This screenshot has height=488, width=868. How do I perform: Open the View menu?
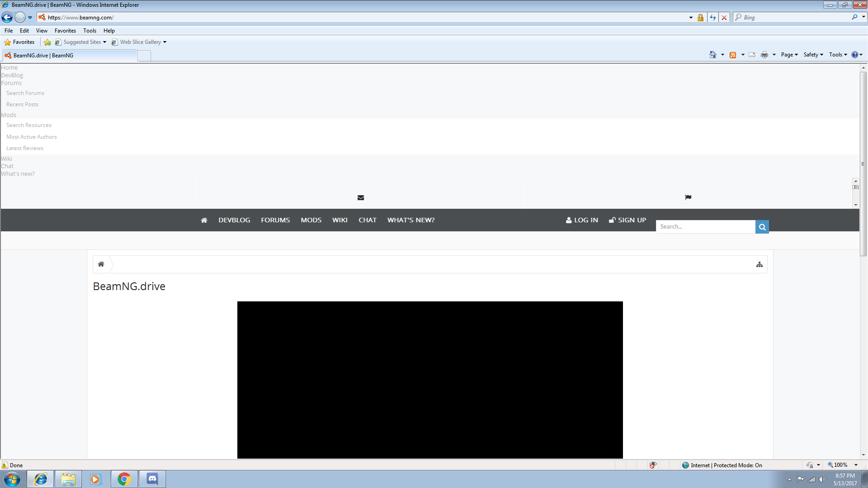42,31
